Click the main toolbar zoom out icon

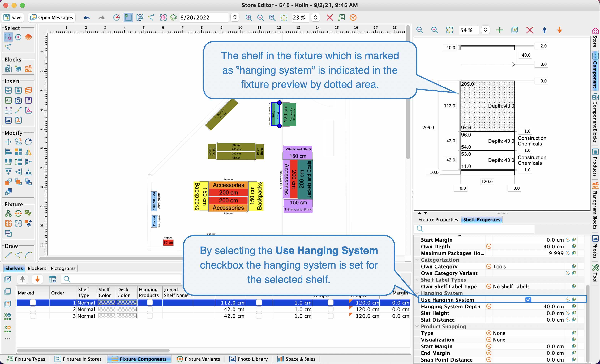pos(260,18)
